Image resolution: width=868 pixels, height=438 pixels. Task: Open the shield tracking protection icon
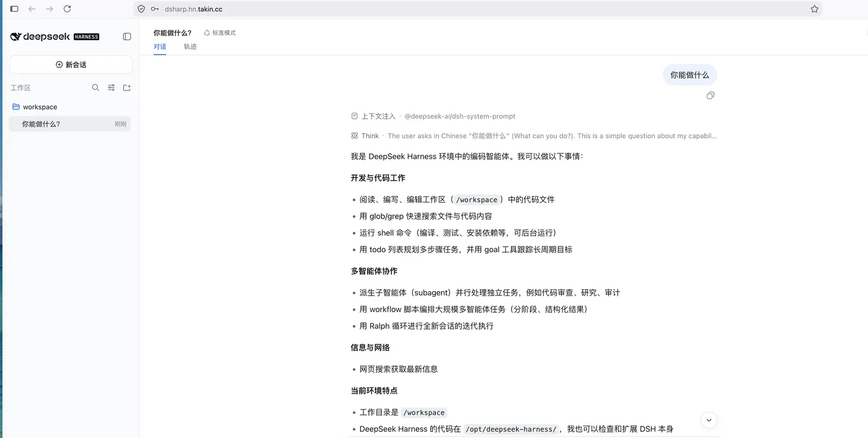[141, 9]
